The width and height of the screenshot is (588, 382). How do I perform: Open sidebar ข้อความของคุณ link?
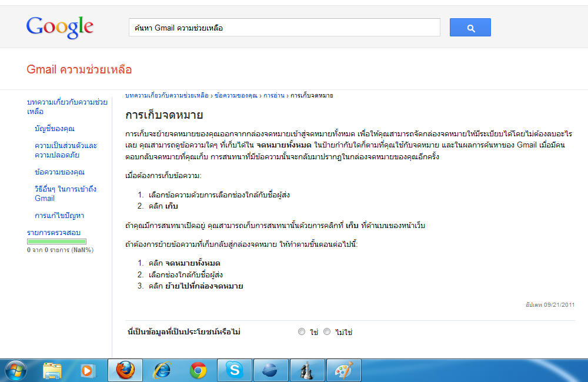59,172
